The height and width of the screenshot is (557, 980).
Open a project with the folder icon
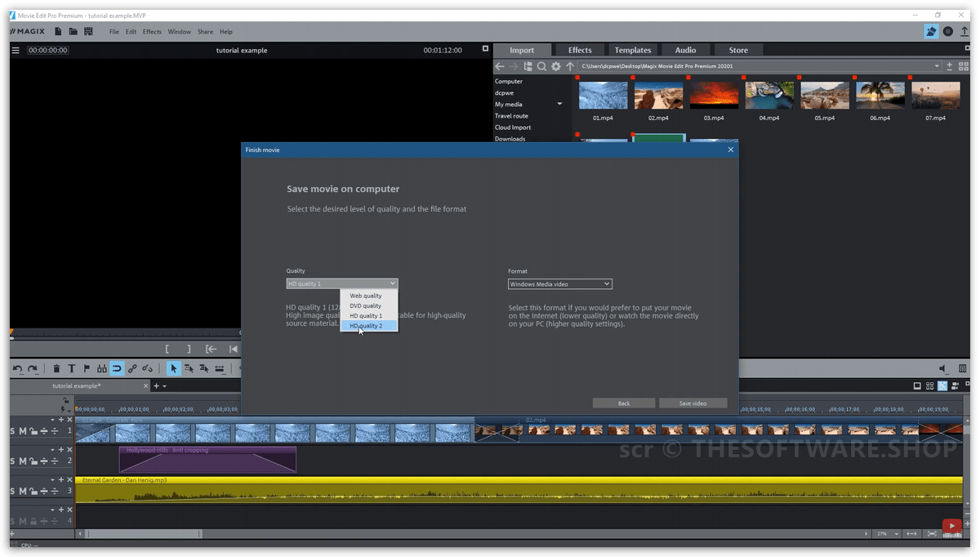pyautogui.click(x=73, y=32)
